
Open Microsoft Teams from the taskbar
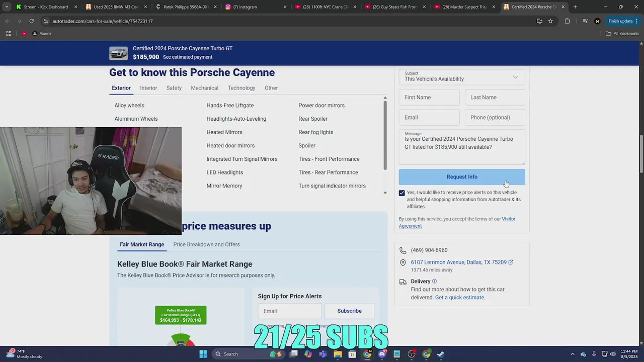point(323,354)
